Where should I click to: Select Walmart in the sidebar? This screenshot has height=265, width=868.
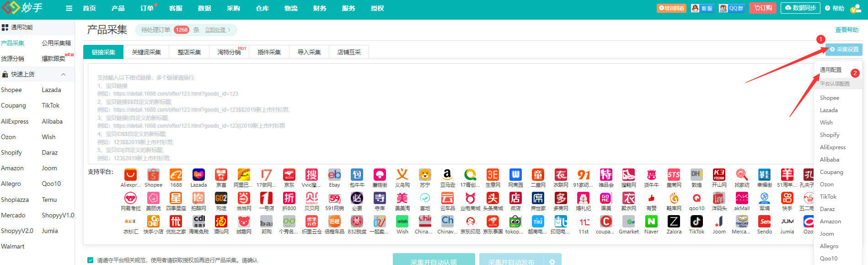click(13, 246)
